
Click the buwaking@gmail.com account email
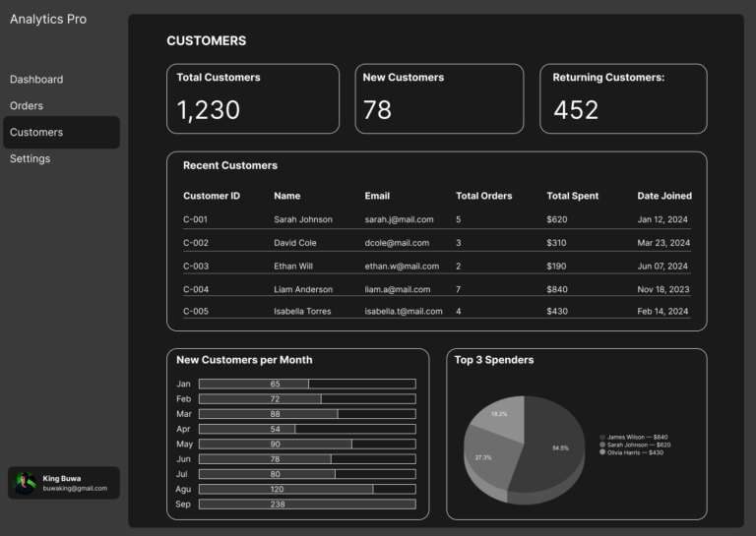[x=75, y=489]
